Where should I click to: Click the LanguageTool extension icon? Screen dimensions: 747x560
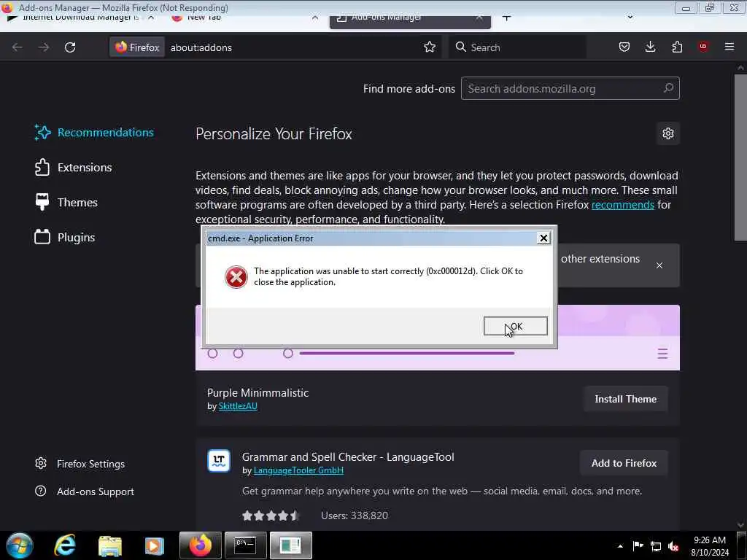(219, 461)
